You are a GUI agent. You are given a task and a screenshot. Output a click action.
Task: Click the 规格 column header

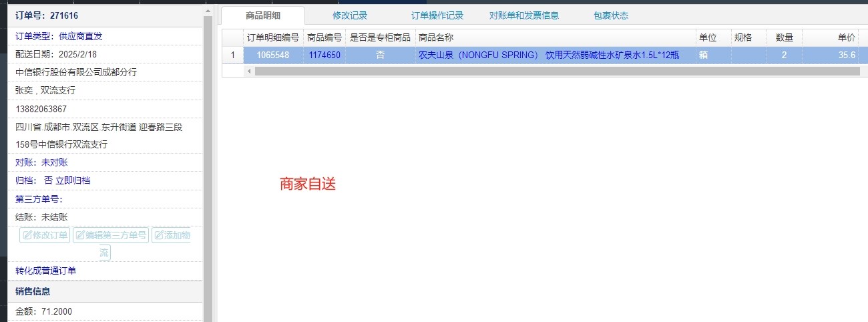click(748, 38)
